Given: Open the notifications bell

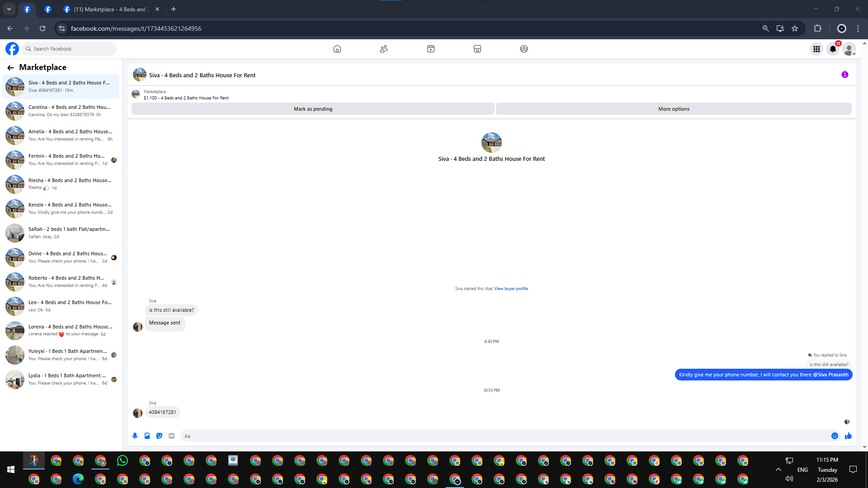Looking at the screenshot, I should (833, 49).
